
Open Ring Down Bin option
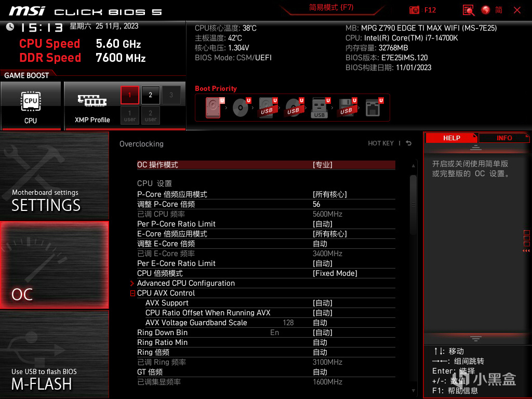point(266,332)
